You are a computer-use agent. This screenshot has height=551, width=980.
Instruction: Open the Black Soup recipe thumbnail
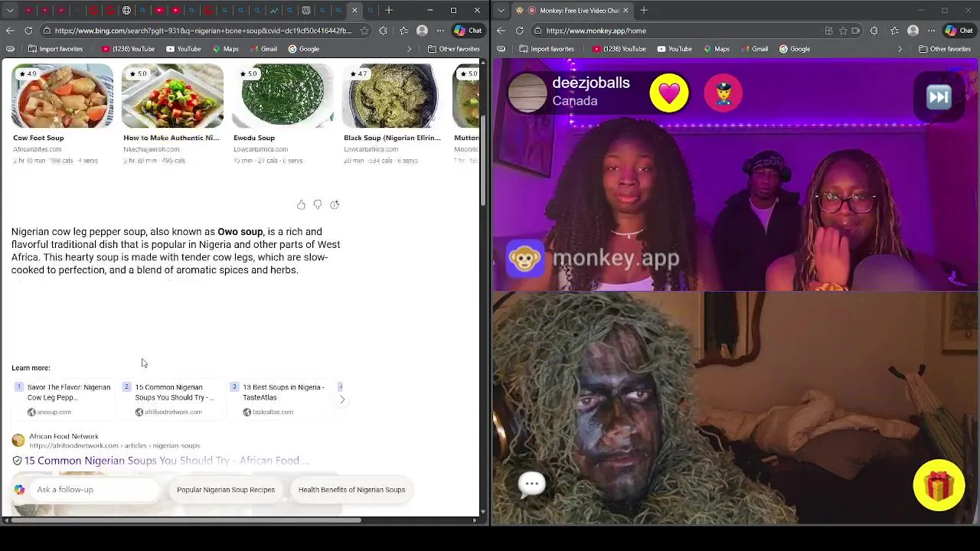(393, 96)
